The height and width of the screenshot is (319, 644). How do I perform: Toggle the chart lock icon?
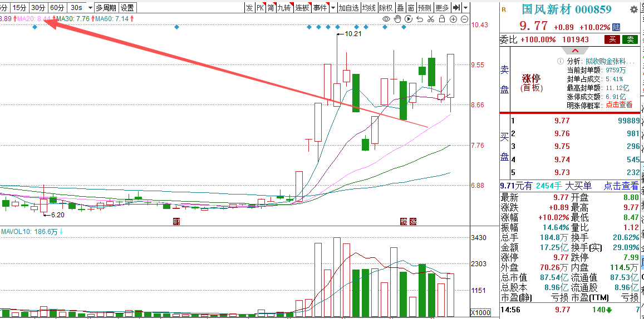click(442, 19)
